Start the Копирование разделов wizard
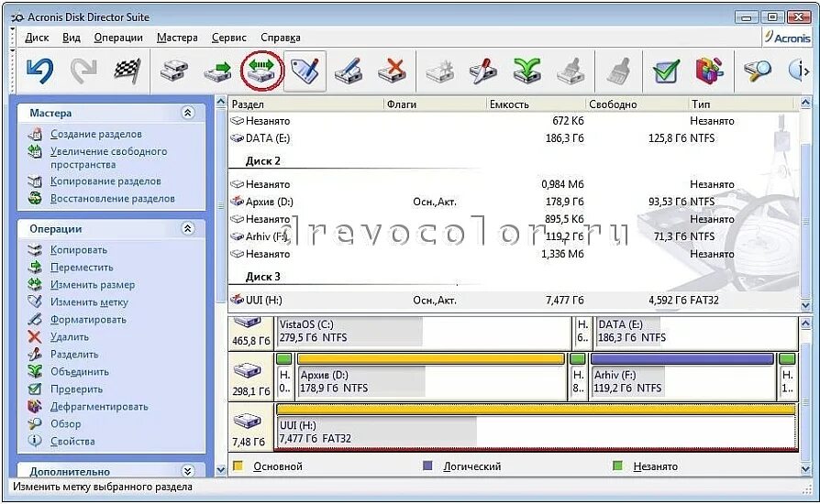The image size is (820, 504). tap(105, 181)
